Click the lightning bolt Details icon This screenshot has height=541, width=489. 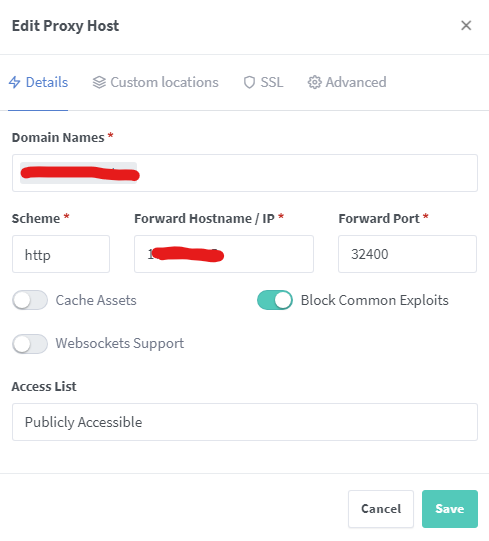(14, 82)
